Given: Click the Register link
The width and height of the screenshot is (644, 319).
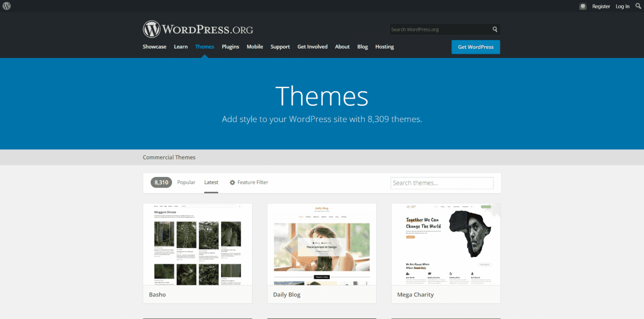Looking at the screenshot, I should pos(601,6).
